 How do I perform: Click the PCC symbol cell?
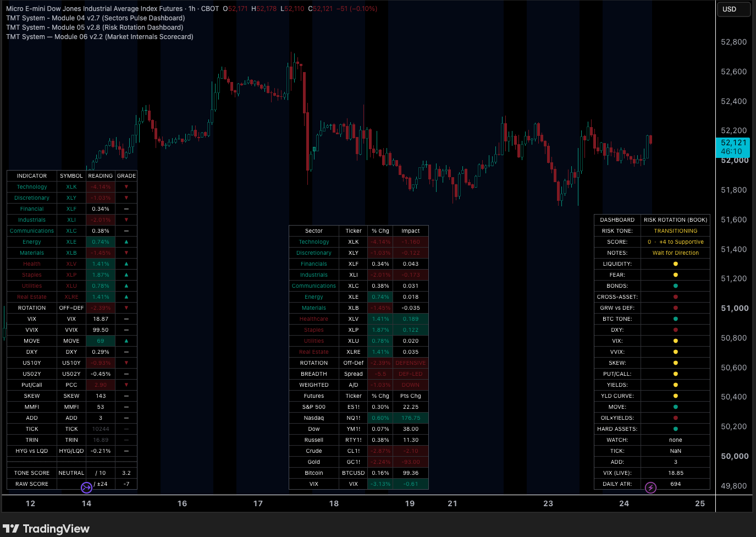pyautogui.click(x=71, y=385)
